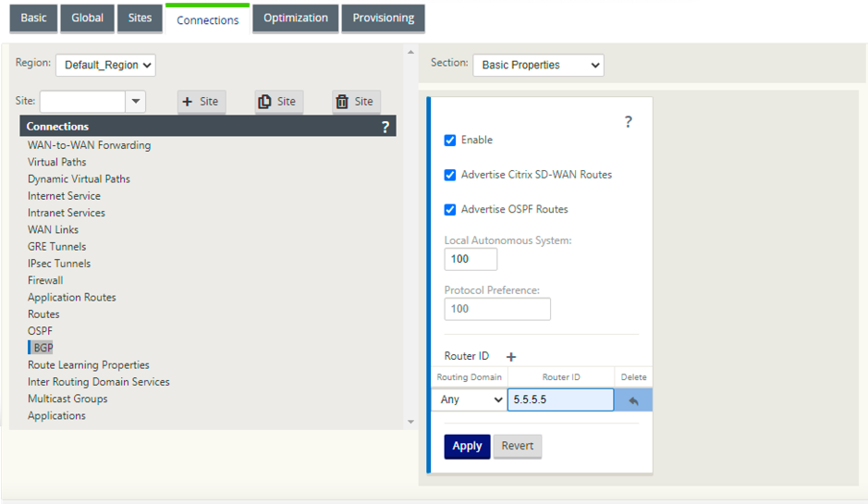Image resolution: width=868 pixels, height=504 pixels.
Task: Open the Site dropdown arrow
Action: (x=136, y=102)
